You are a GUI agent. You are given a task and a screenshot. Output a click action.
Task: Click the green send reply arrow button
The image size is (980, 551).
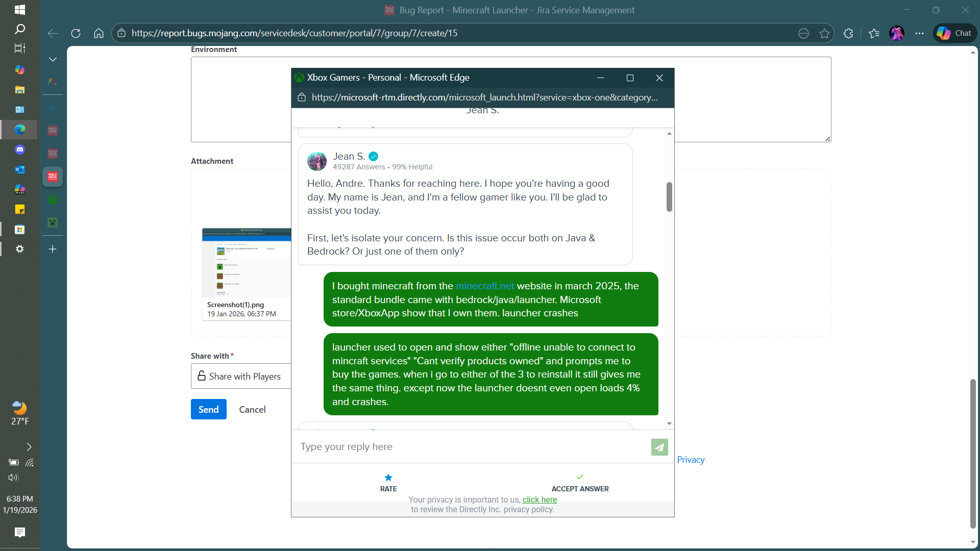click(659, 447)
